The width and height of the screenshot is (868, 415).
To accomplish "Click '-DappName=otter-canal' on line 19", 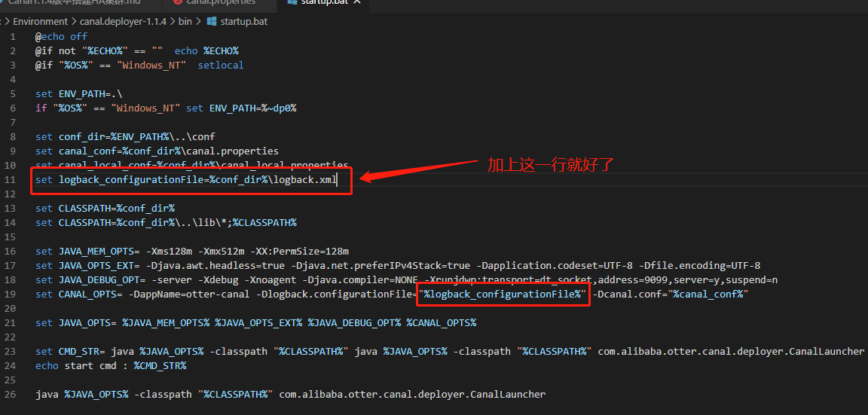I will (x=189, y=294).
